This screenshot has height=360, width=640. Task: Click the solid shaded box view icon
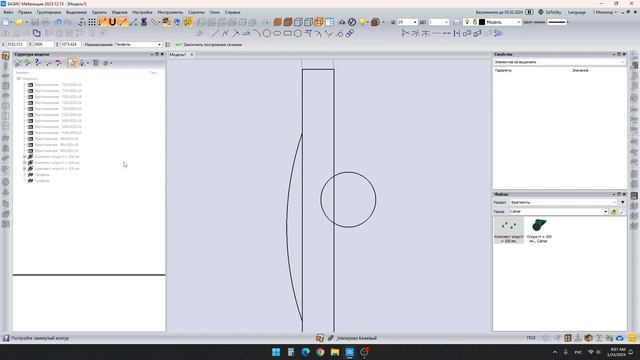(x=278, y=22)
